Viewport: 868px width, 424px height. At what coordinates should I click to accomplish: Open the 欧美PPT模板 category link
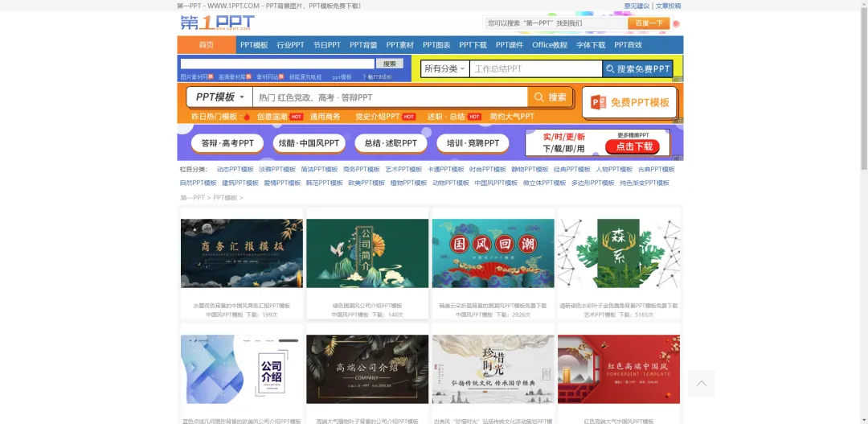pos(366,183)
